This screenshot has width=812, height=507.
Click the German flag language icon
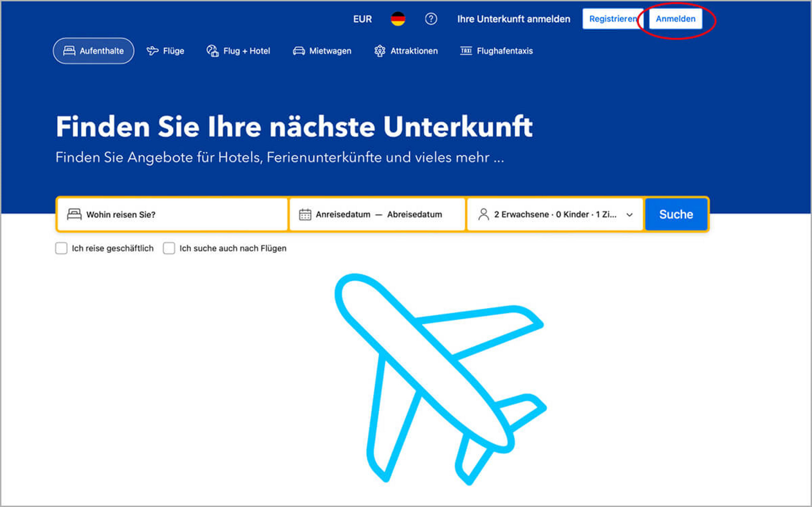tap(398, 19)
